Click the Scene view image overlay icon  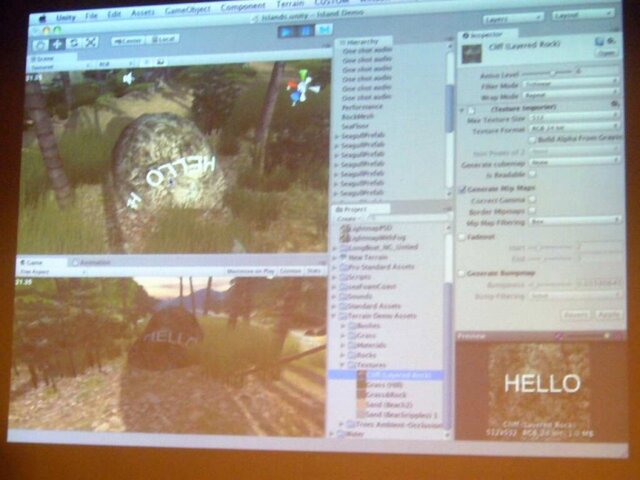160,62
